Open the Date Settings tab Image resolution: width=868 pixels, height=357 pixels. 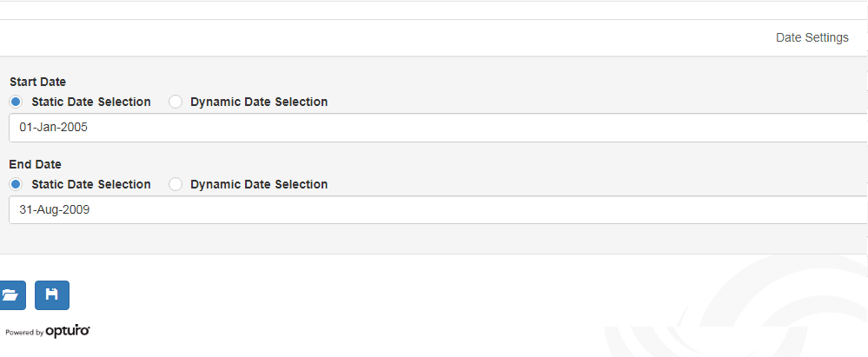(x=812, y=37)
